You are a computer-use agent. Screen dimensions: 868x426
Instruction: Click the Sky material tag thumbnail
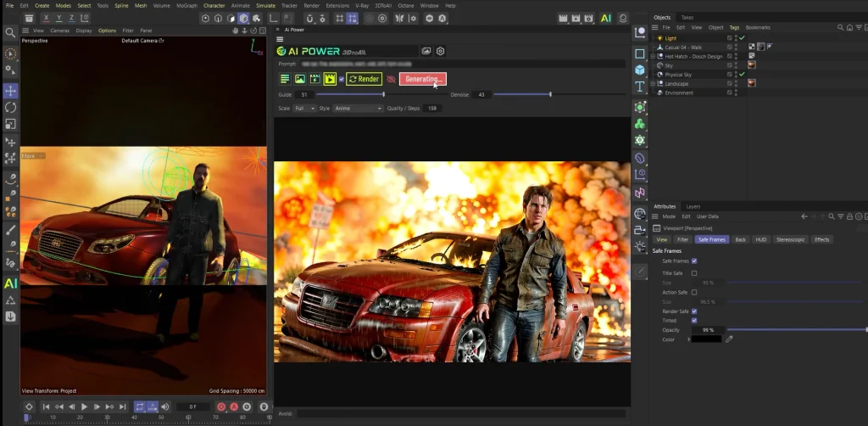point(752,64)
